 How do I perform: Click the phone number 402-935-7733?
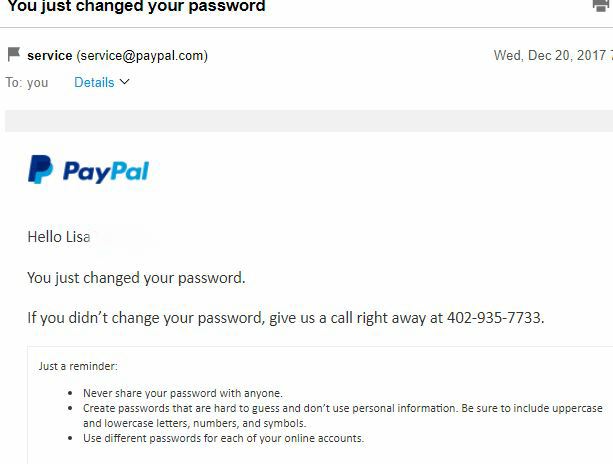pos(494,318)
